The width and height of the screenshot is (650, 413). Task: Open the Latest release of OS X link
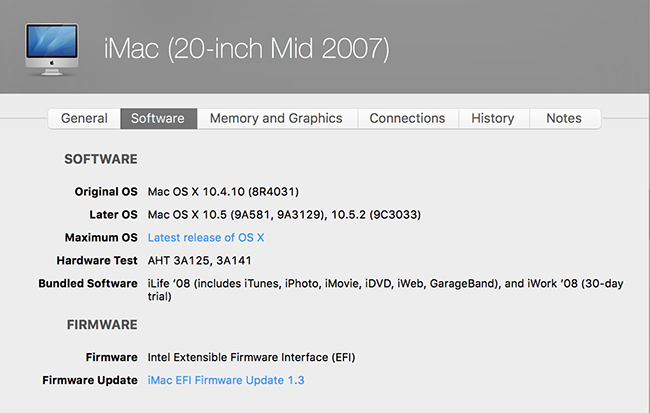tap(206, 237)
